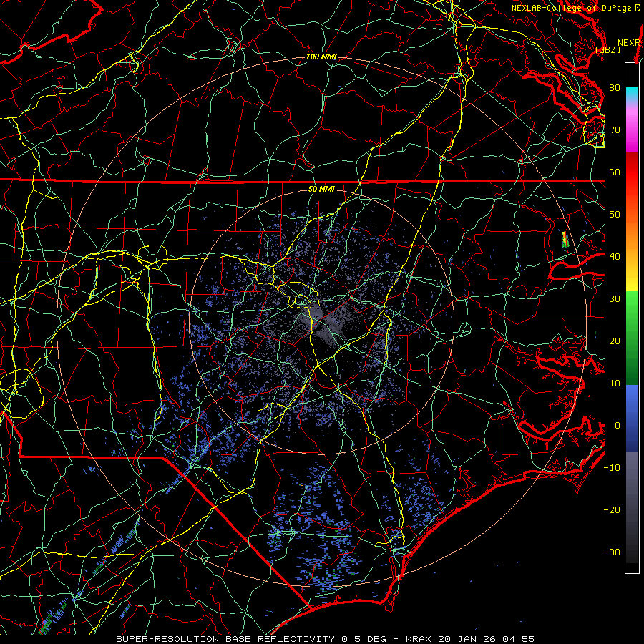
Task: Click the -10 dBZ scale value
Action: [612, 468]
